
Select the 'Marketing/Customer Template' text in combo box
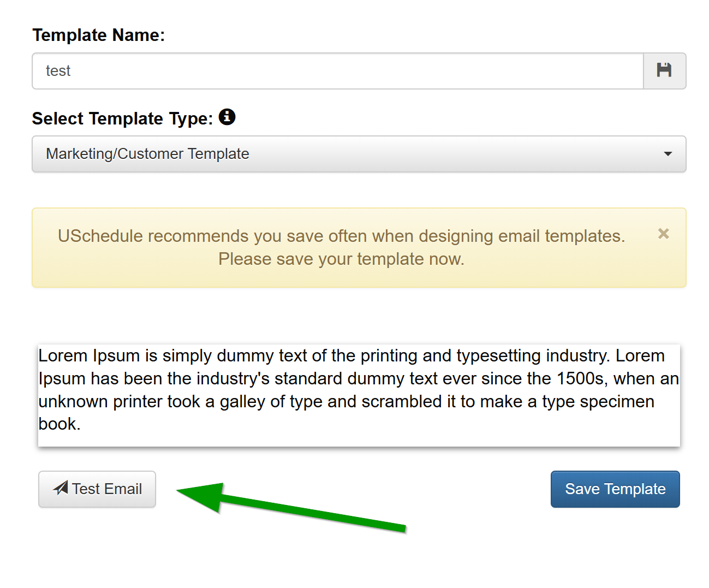coord(147,154)
